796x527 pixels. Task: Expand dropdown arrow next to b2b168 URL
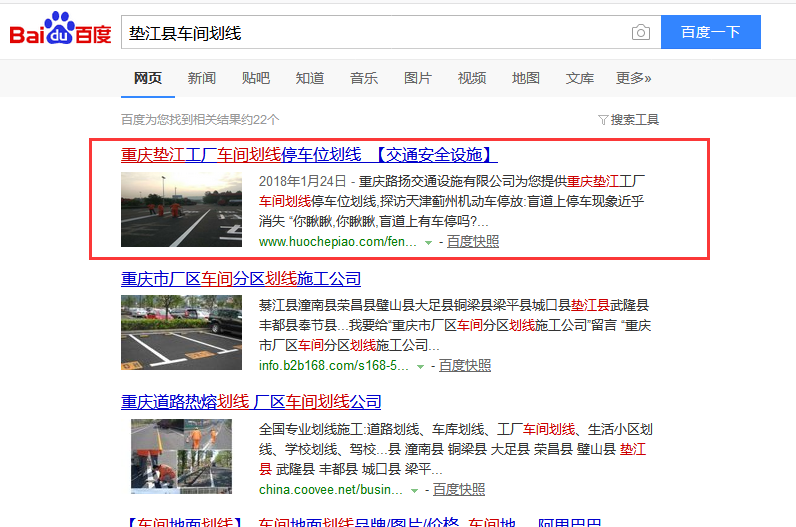[420, 367]
